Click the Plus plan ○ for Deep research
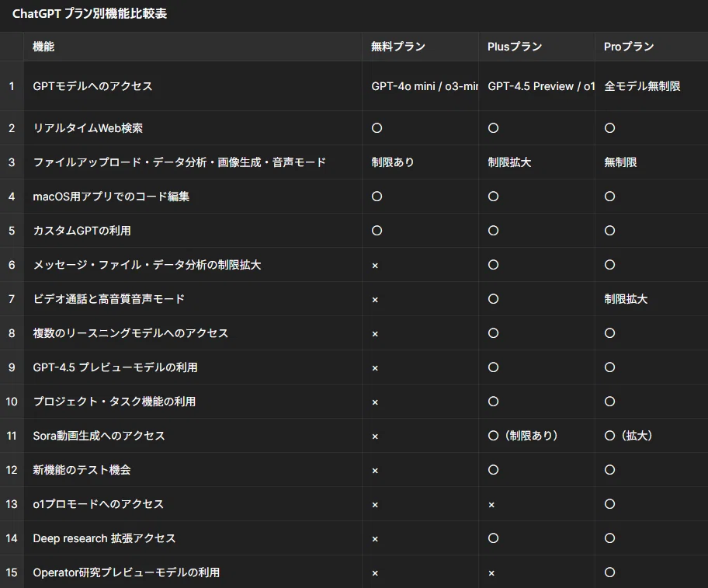 (493, 538)
